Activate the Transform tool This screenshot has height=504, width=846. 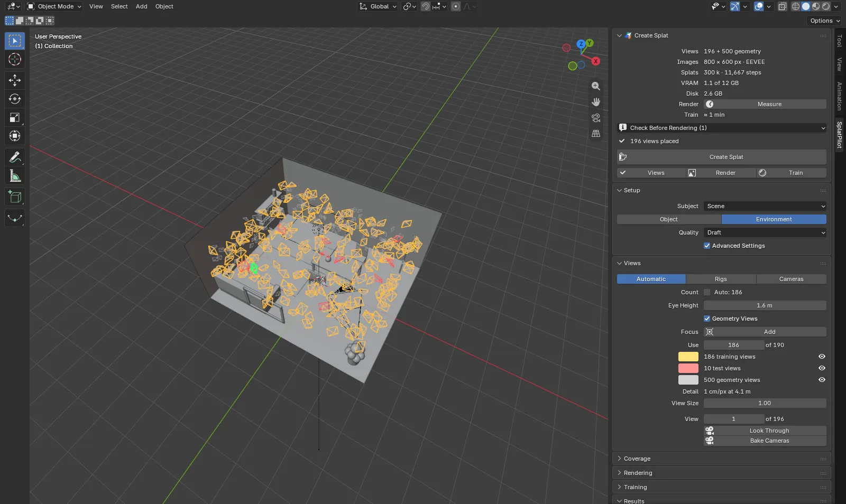(15, 136)
